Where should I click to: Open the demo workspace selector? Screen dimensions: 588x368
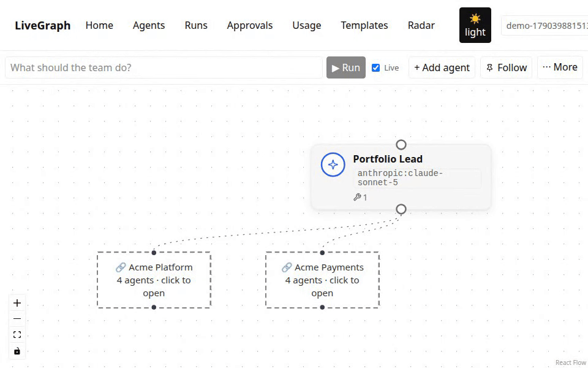click(x=545, y=26)
